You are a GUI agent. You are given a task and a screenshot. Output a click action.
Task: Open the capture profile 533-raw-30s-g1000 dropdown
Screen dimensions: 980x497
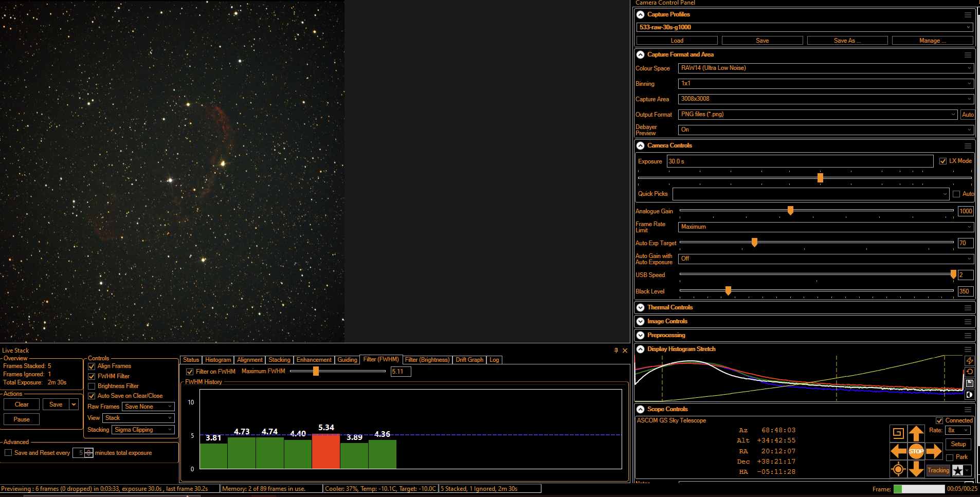[805, 27]
